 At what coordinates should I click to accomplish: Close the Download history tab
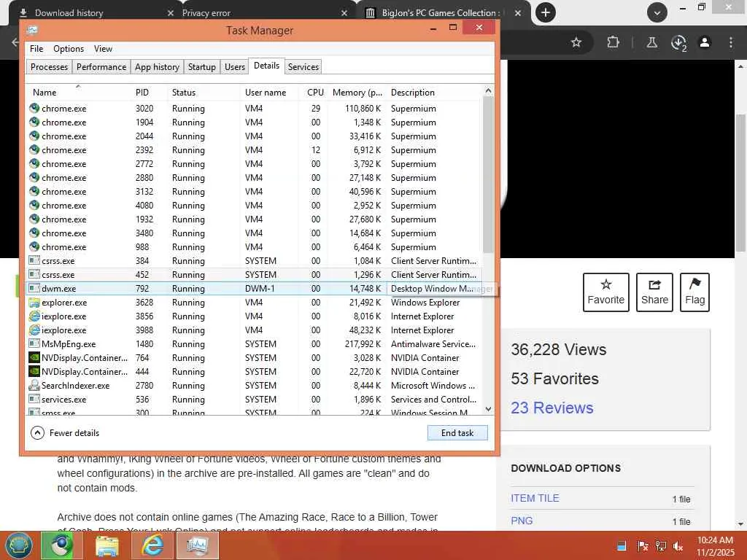170,13
